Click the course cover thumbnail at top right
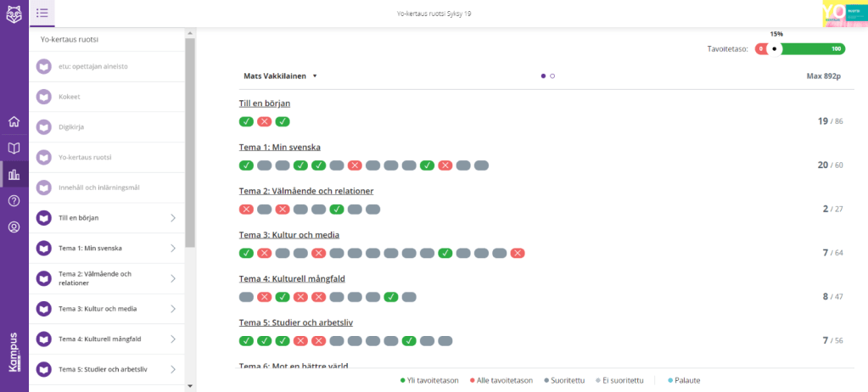 pos(844,14)
